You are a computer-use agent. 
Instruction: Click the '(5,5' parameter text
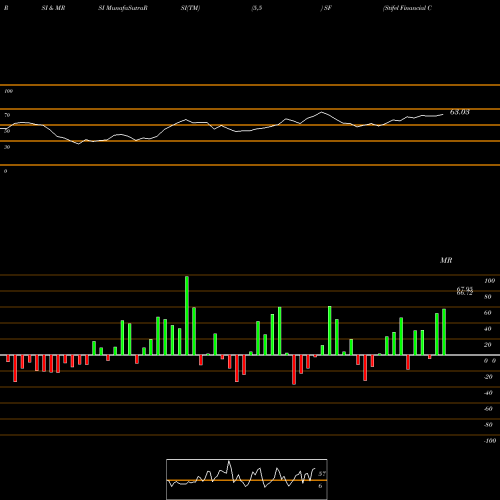coord(256,8)
